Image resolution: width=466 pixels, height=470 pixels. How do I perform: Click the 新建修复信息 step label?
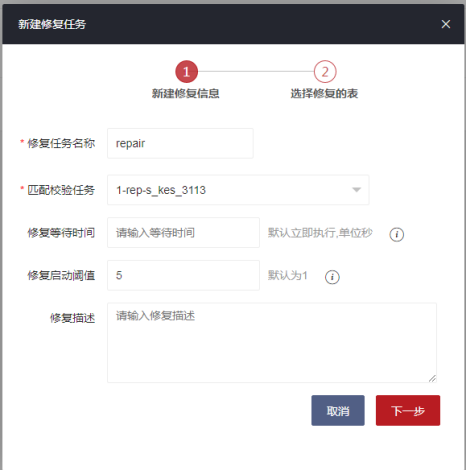[x=186, y=94]
